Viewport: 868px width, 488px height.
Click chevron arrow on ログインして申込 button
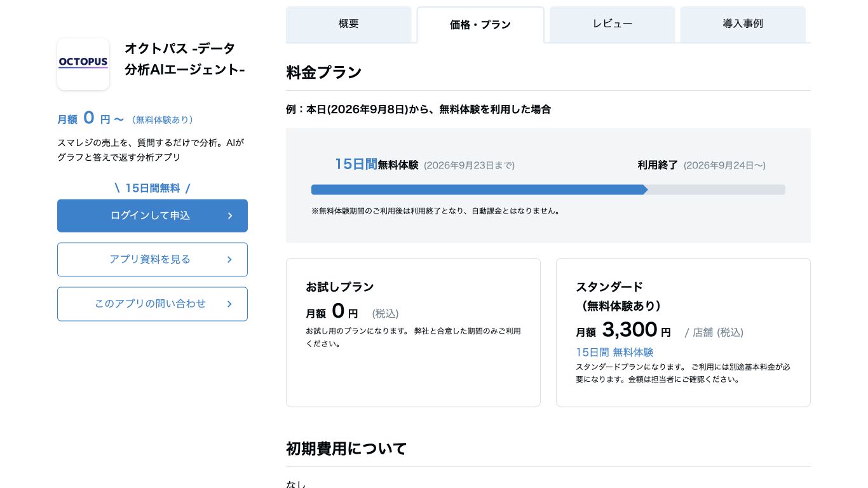point(230,215)
